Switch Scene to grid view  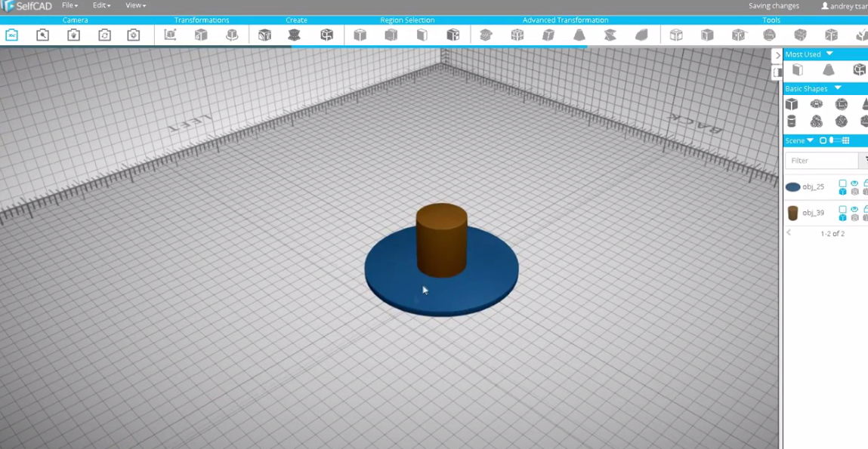click(846, 140)
